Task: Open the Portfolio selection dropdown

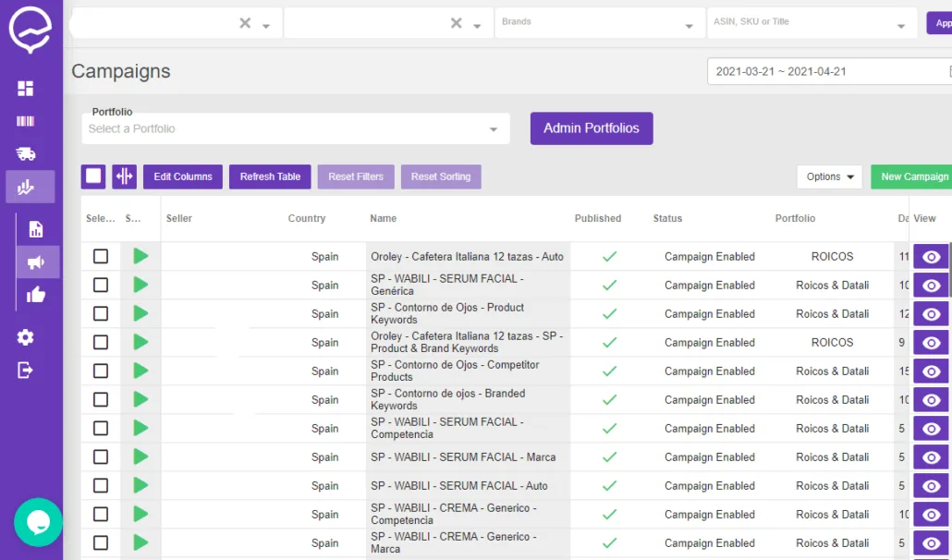Action: 296,128
